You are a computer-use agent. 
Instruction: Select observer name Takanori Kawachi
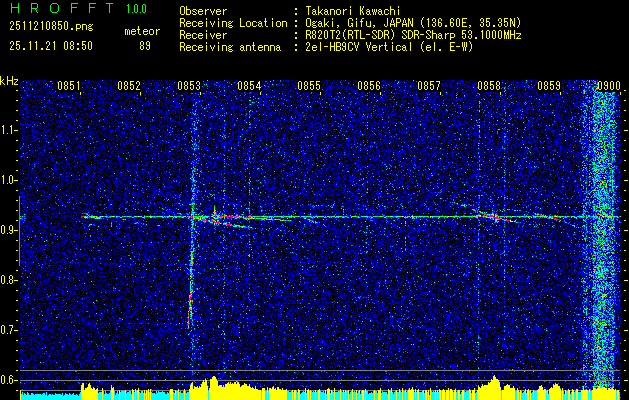click(x=351, y=11)
